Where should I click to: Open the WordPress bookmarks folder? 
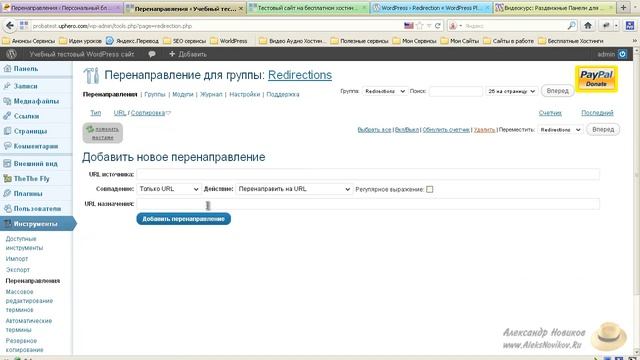click(229, 41)
